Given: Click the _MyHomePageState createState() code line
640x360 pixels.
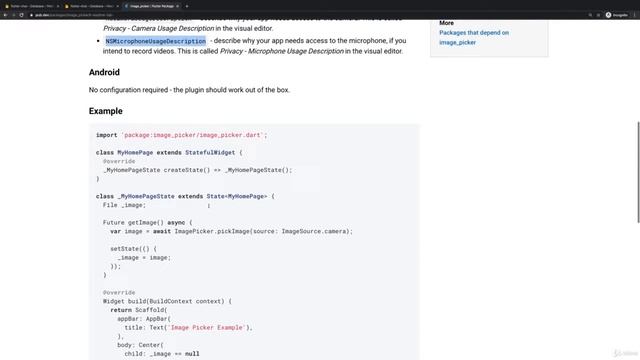Looking at the screenshot, I should click(x=198, y=170).
